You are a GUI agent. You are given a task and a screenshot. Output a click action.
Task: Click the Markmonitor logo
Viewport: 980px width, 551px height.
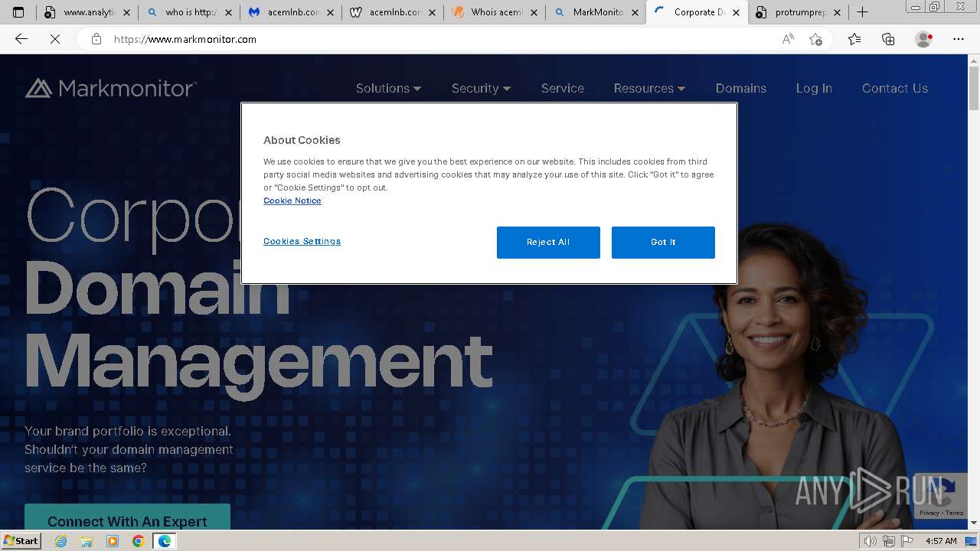(111, 88)
